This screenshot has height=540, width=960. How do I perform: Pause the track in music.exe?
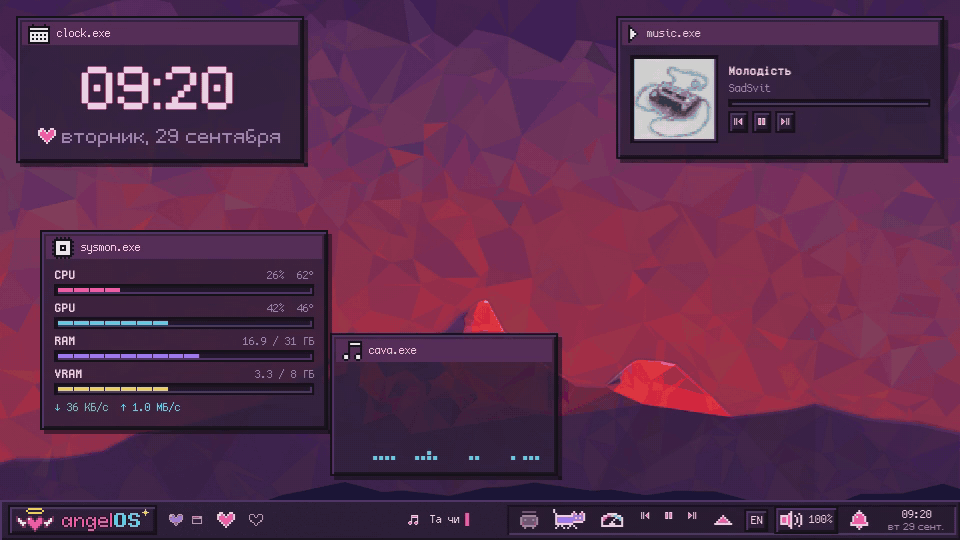click(762, 122)
